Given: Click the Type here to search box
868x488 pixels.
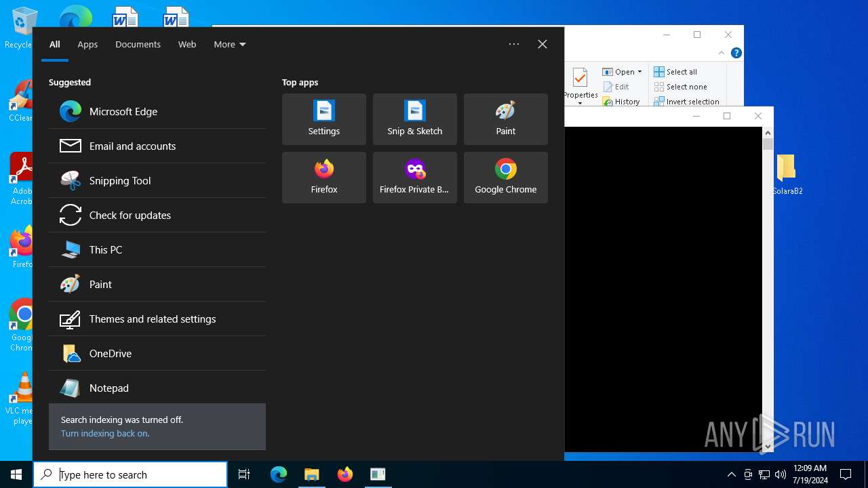Looking at the screenshot, I should [130, 474].
